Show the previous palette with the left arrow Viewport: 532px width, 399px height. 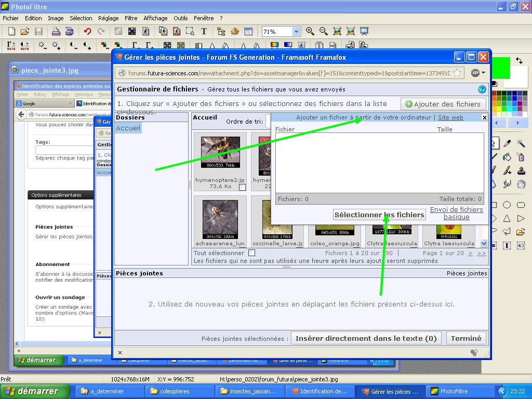pos(496,123)
